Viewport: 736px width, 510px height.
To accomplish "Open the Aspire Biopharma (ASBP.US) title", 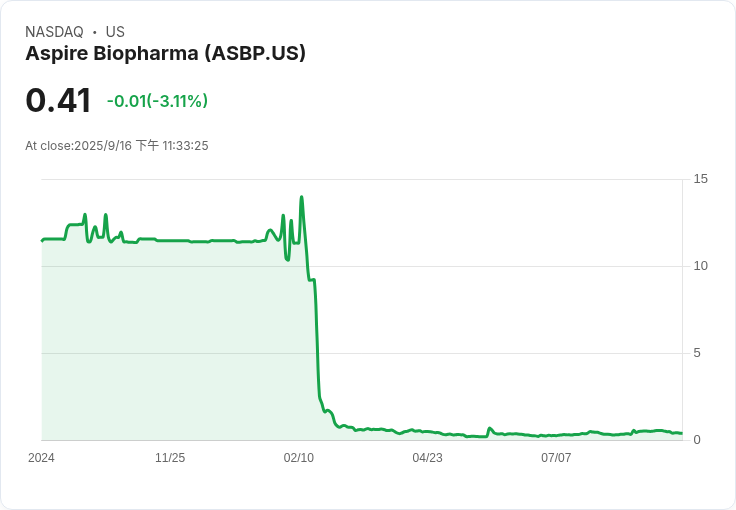I will click(x=165, y=53).
